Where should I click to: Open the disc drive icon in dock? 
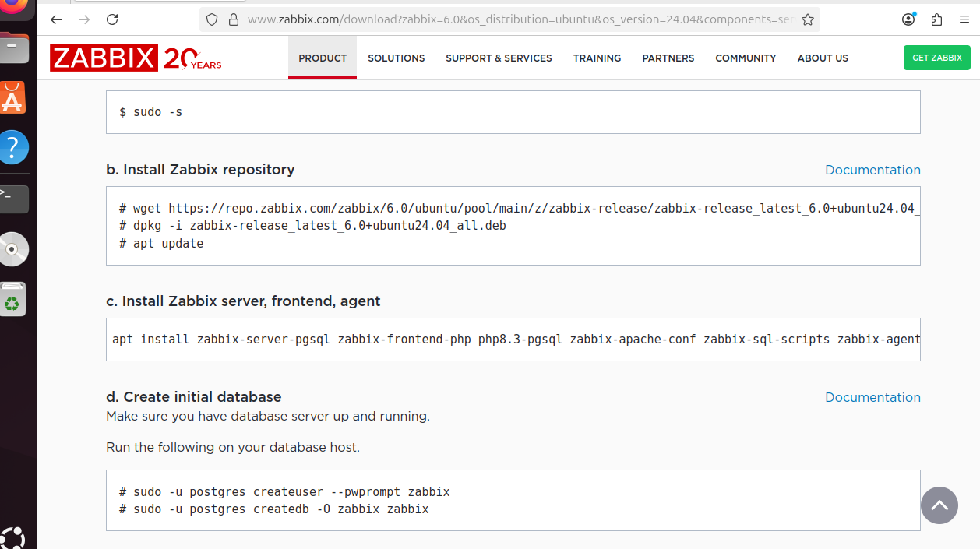coord(14,249)
